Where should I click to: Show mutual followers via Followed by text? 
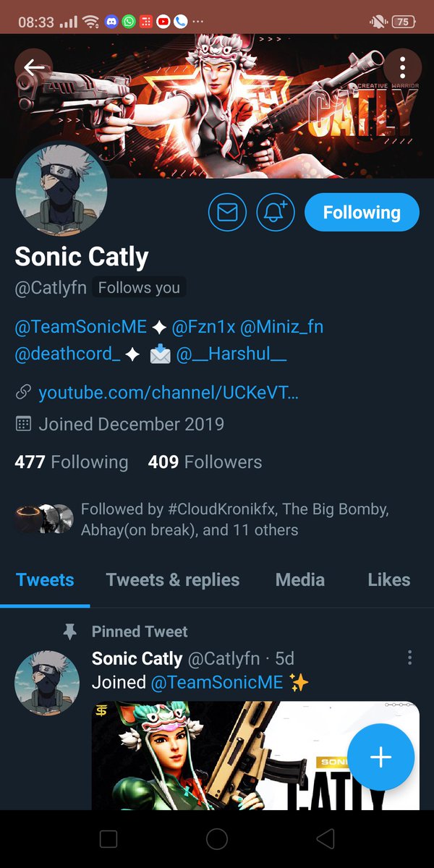click(x=235, y=519)
